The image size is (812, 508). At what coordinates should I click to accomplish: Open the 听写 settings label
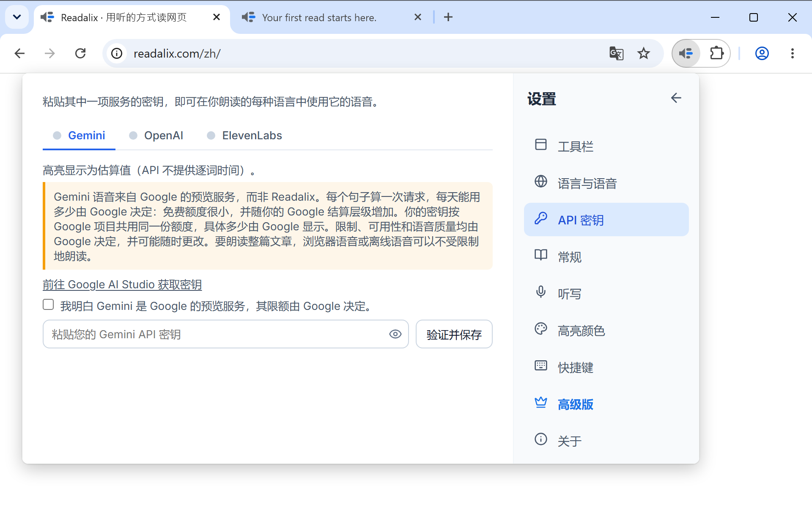coord(569,294)
